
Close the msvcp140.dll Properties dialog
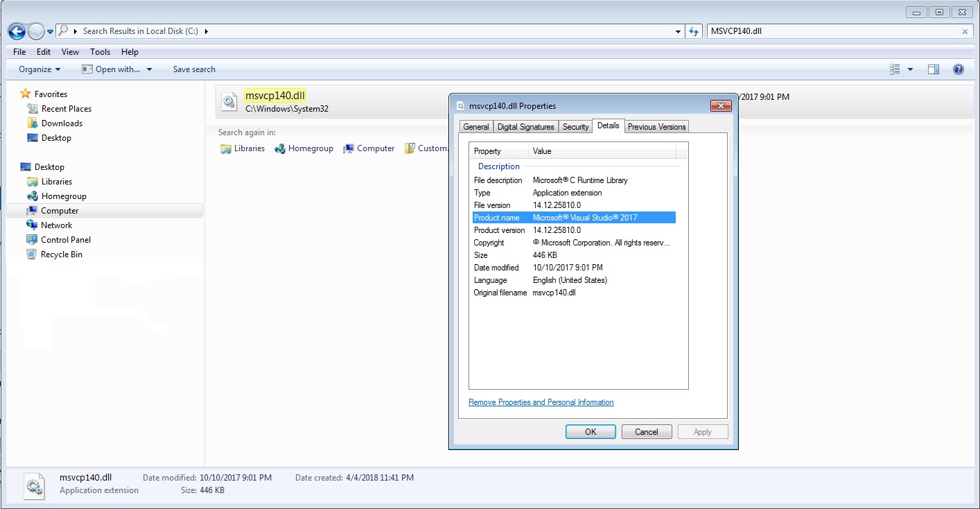(x=721, y=105)
